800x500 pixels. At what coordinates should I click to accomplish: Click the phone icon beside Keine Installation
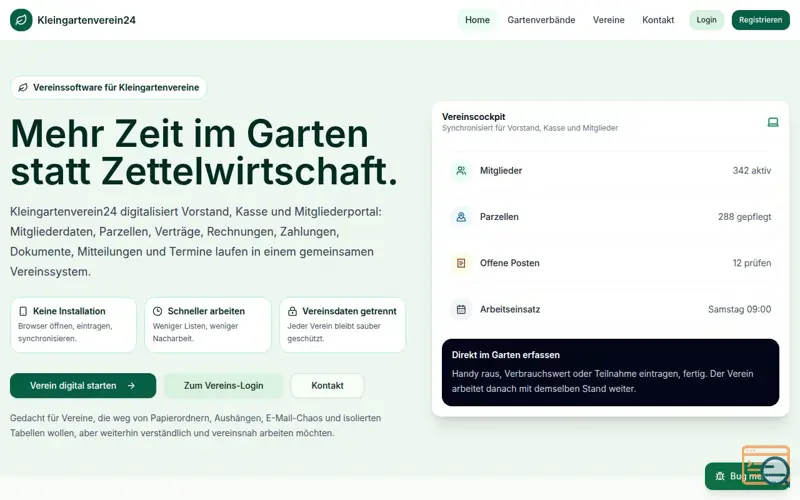tap(23, 311)
